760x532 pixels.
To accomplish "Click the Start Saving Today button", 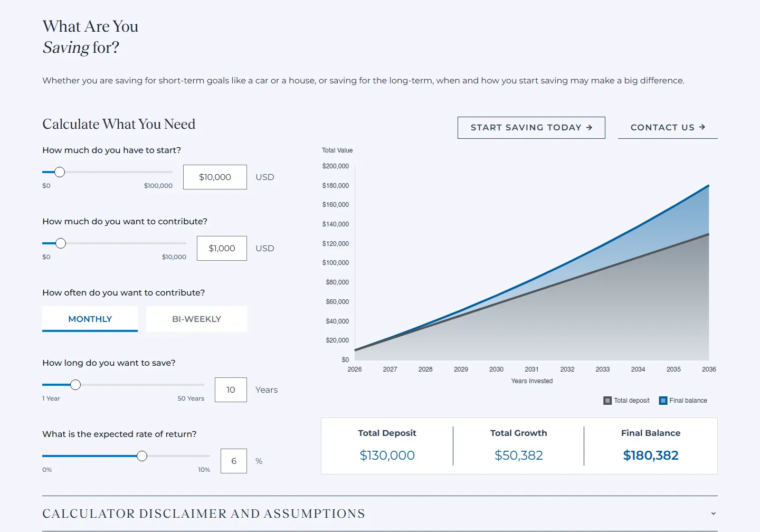I will click(x=531, y=128).
